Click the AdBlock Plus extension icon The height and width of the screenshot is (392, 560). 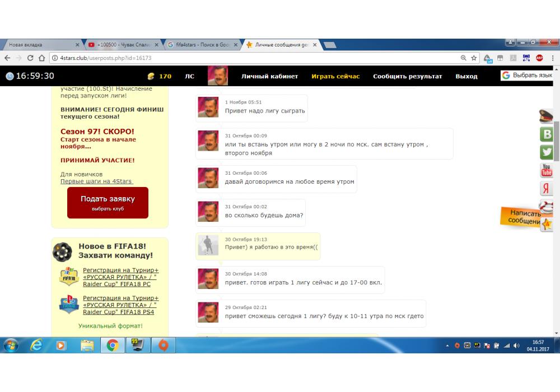click(539, 58)
